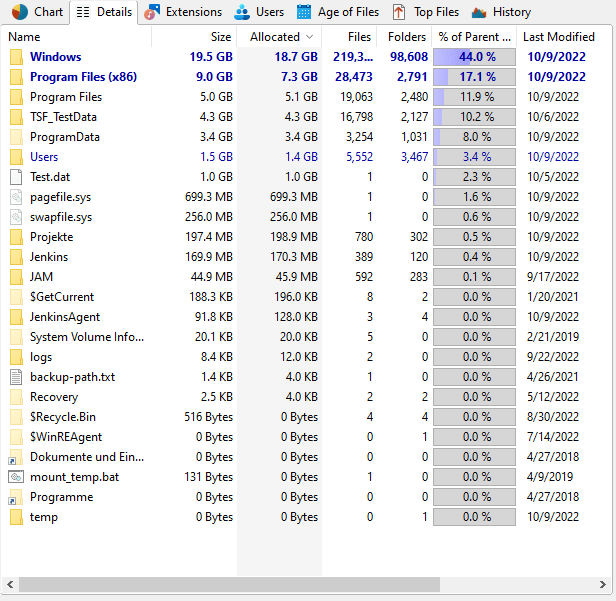Sort by Last Modified column header

pyautogui.click(x=558, y=37)
